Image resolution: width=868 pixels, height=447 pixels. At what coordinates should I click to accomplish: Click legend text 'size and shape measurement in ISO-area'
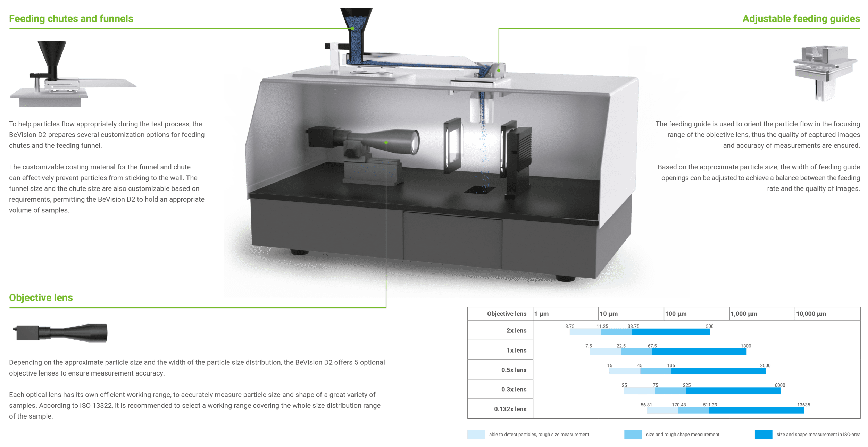pos(818,435)
